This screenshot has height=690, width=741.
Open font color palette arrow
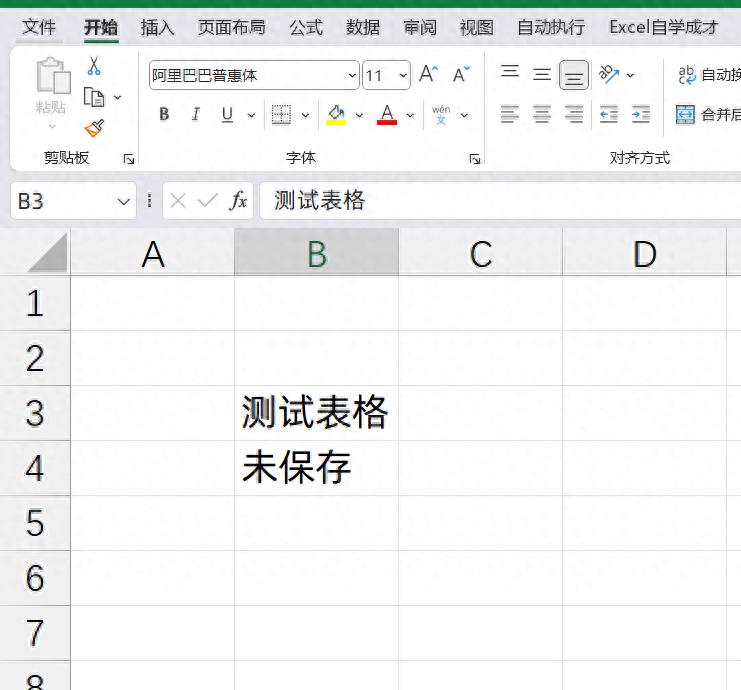click(x=410, y=115)
